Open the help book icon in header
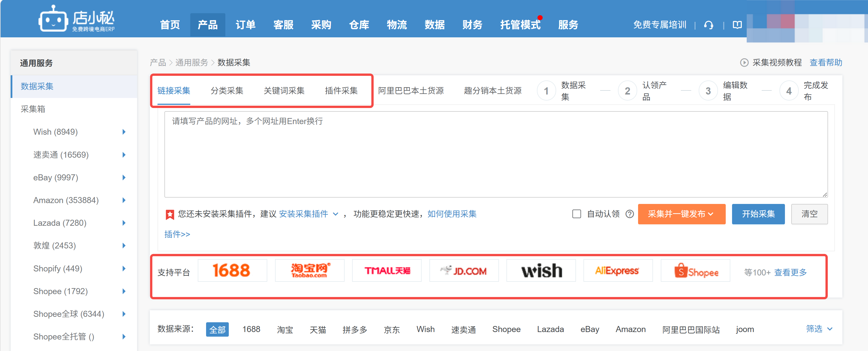The height and width of the screenshot is (351, 868). tap(737, 25)
